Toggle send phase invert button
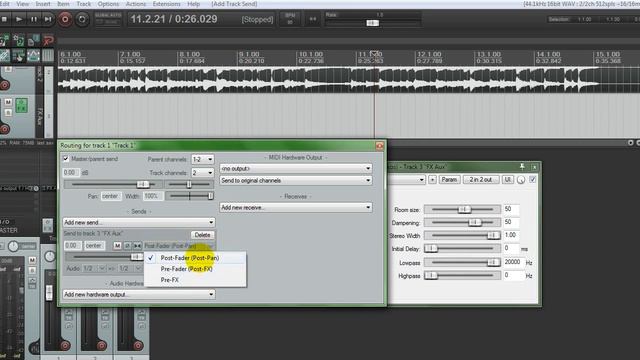Image resolution: width=640 pixels, height=360 pixels. [127, 246]
